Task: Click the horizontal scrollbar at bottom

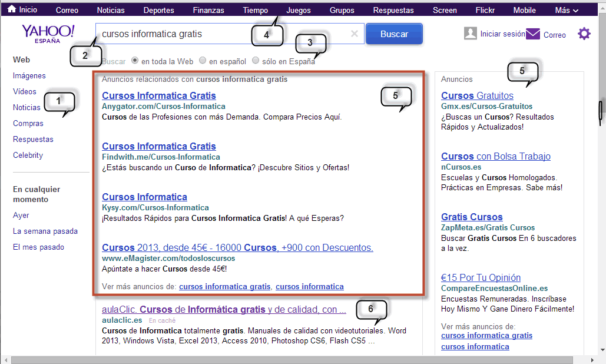Action: click(x=292, y=360)
